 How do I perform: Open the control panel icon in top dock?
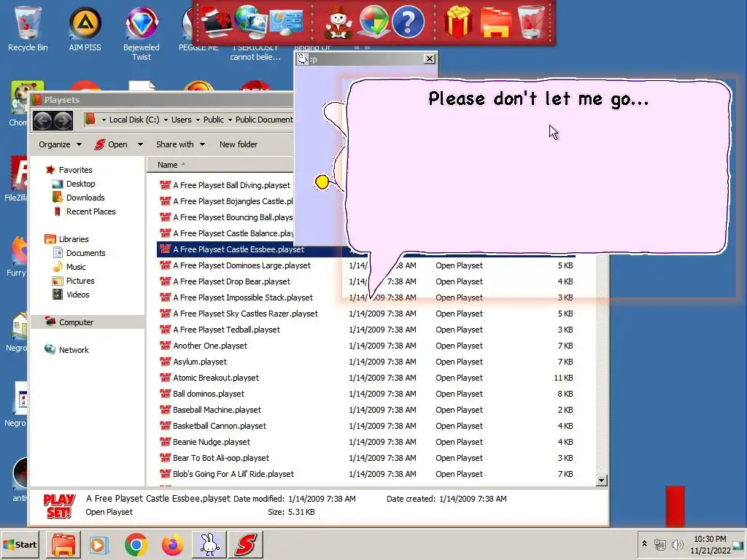click(x=286, y=22)
